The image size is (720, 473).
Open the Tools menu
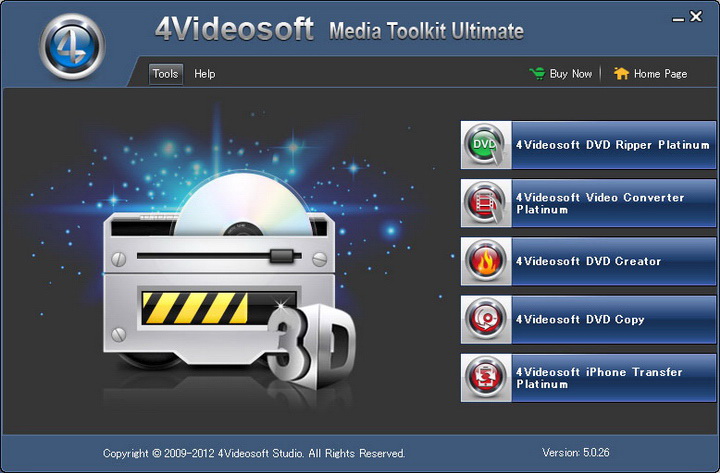tap(165, 74)
